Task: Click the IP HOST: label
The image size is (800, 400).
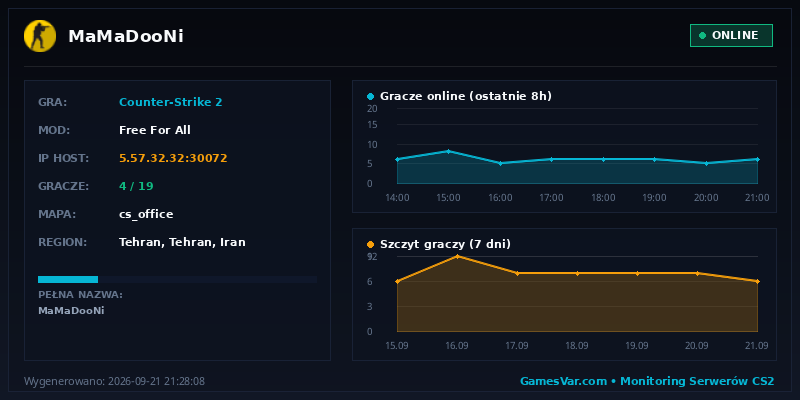Action: 63,158
